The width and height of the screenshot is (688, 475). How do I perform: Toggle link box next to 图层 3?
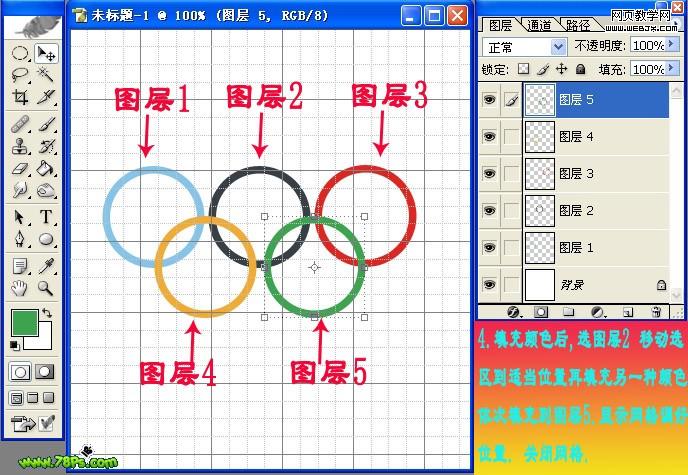pyautogui.click(x=511, y=174)
